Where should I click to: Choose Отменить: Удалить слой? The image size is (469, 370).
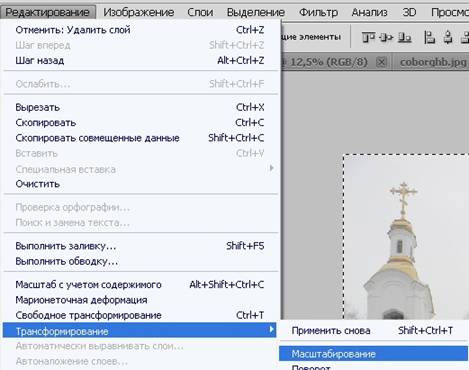tap(140, 30)
